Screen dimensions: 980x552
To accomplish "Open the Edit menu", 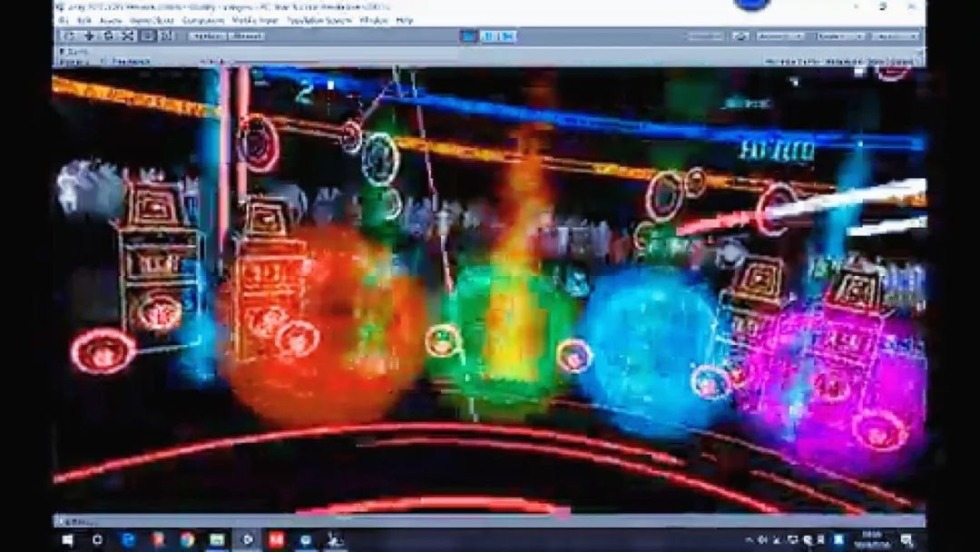I will point(83,21).
